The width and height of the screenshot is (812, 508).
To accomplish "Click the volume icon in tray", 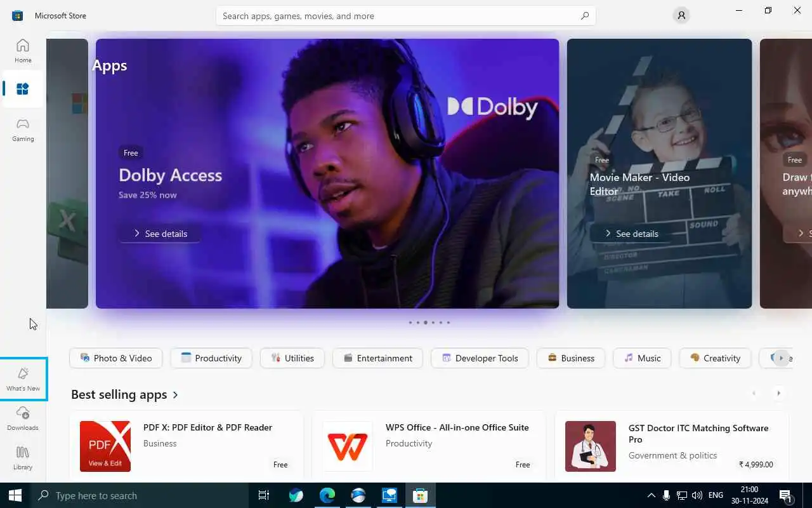I will tap(697, 495).
